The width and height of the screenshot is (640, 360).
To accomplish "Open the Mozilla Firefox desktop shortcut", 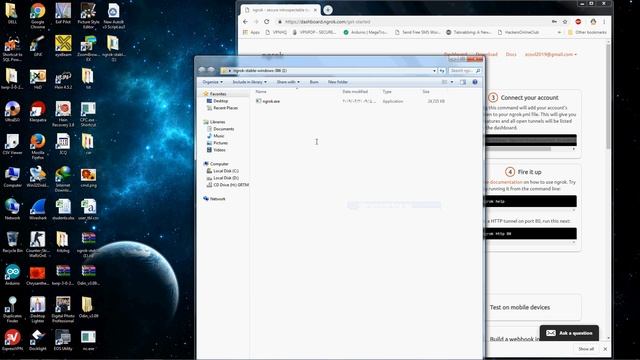I will pyautogui.click(x=38, y=146).
